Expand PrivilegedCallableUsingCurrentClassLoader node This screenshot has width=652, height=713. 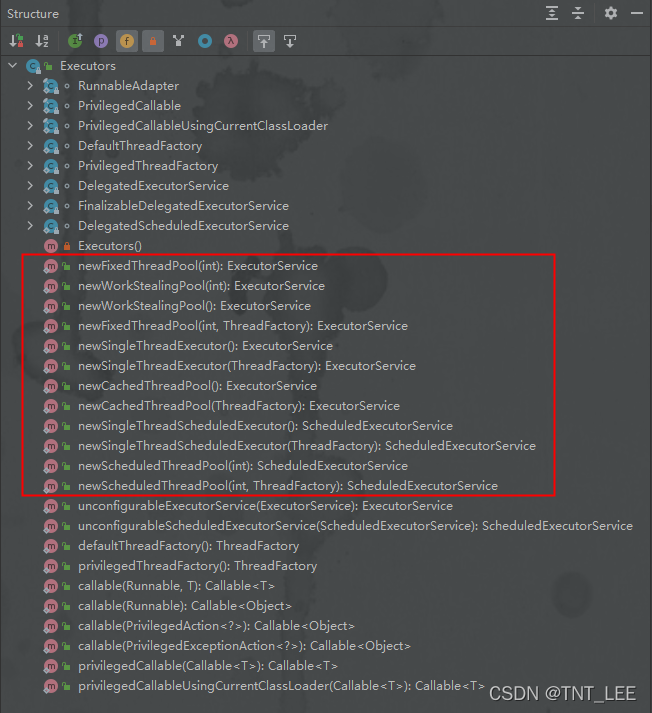(x=30, y=126)
